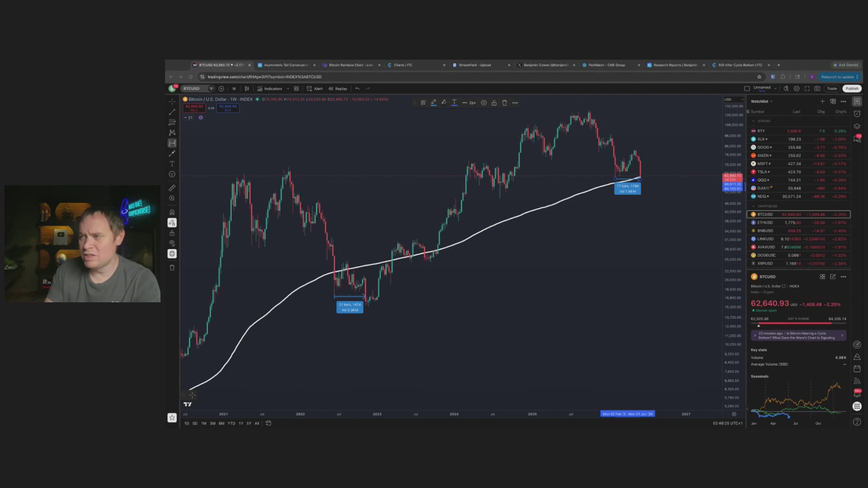
Task: Change the drawing line color pencil swatch
Action: coord(434,103)
